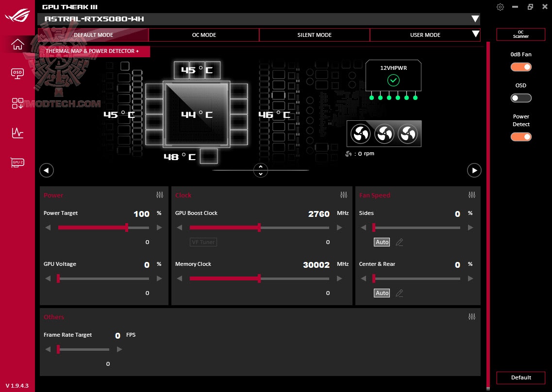Viewport: 552px width, 392px height.
Task: Switch to OC Mode tab
Action: tap(204, 35)
